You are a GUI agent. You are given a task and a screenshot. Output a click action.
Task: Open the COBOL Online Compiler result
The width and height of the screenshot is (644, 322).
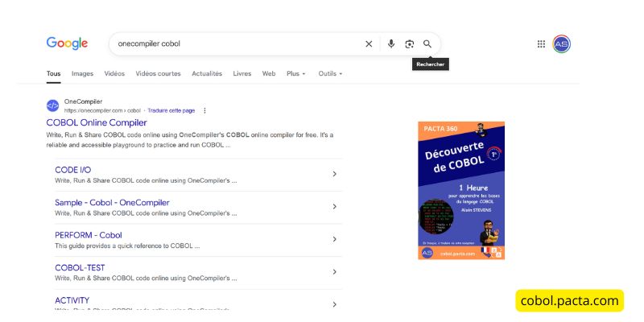tap(97, 122)
